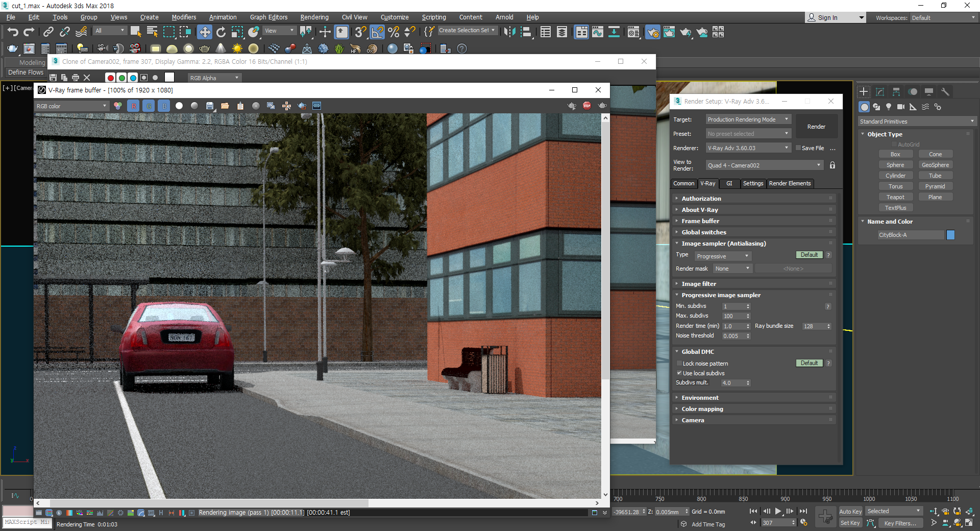
Task: Toggle the Curve Editor icon
Action: click(x=597, y=32)
